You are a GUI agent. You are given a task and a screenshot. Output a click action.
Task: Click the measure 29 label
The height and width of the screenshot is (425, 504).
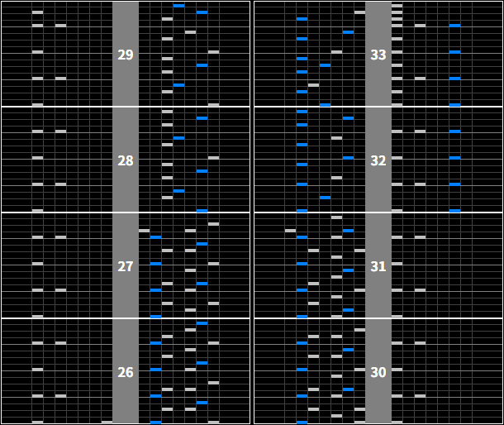(126, 55)
